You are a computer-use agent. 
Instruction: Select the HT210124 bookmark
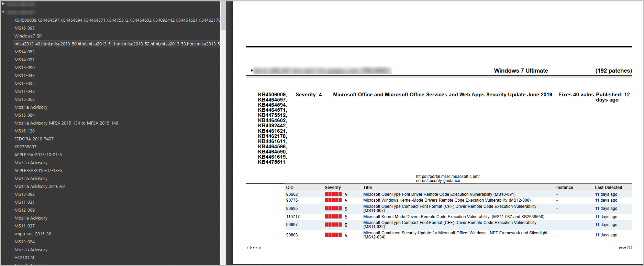point(24,258)
